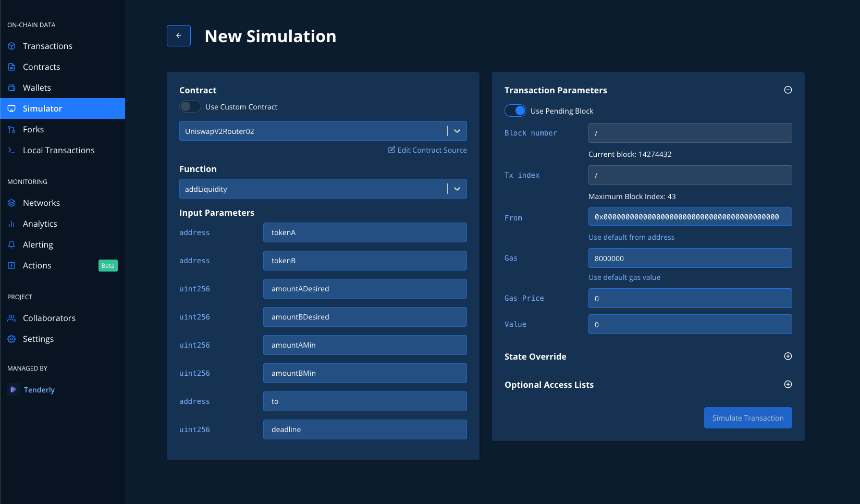This screenshot has height=504, width=860.
Task: Click the Block number input field
Action: coord(690,133)
